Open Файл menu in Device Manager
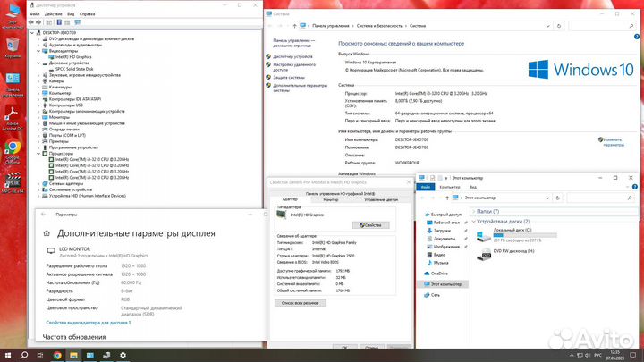644x362 pixels. (35, 14)
